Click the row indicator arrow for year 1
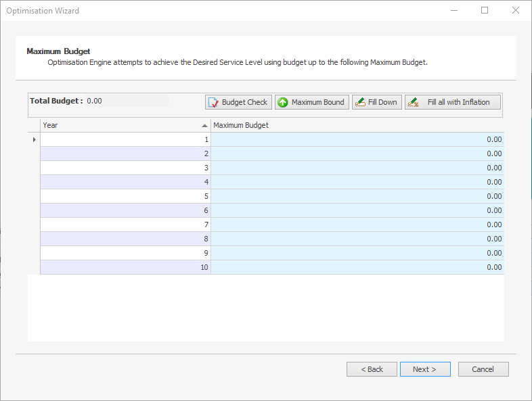This screenshot has width=532, height=401. (34, 139)
